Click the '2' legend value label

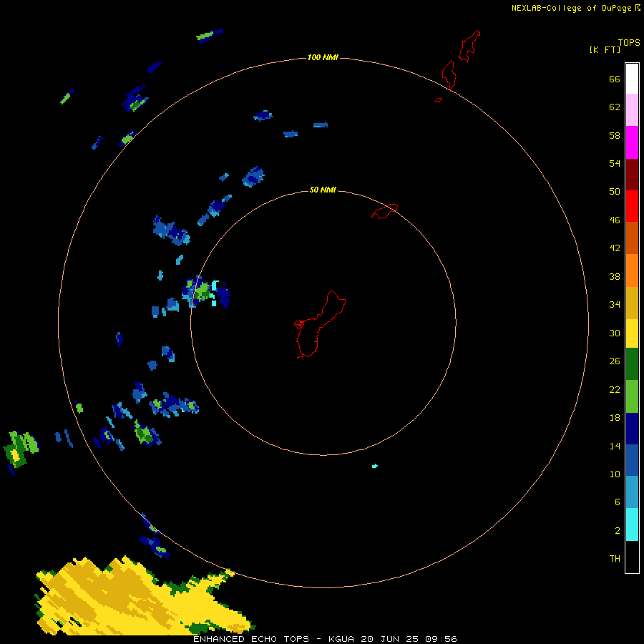click(x=618, y=531)
